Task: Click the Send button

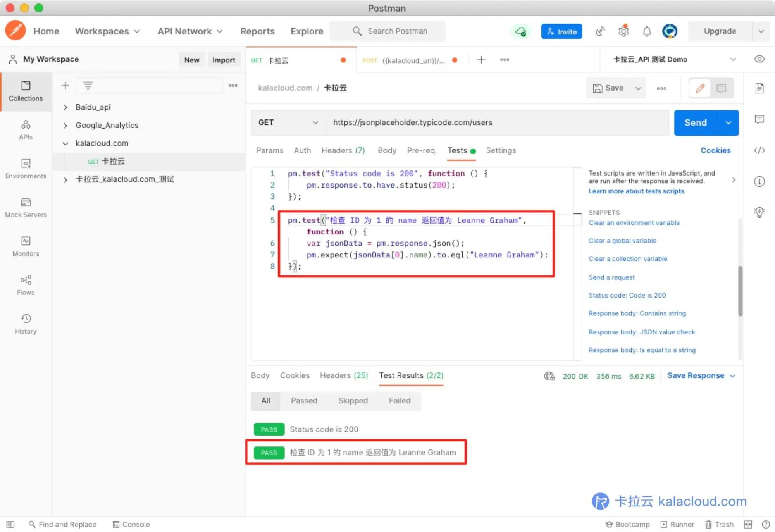Action: (696, 122)
